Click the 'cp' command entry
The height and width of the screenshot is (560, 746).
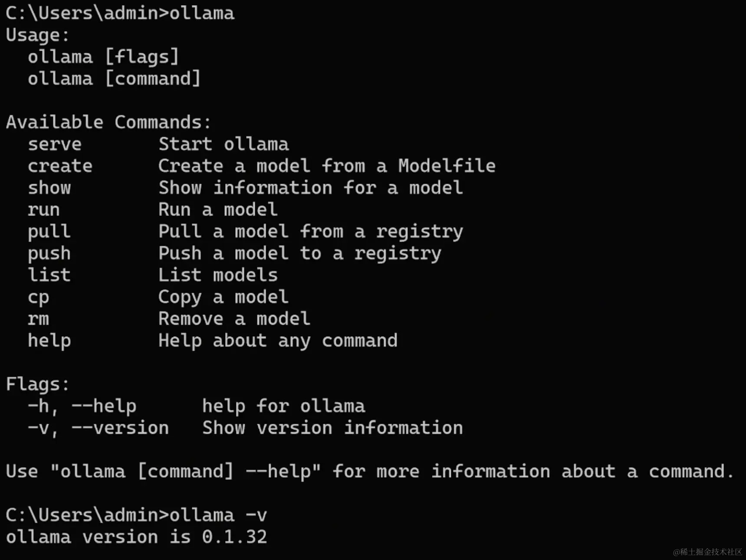[x=38, y=297]
